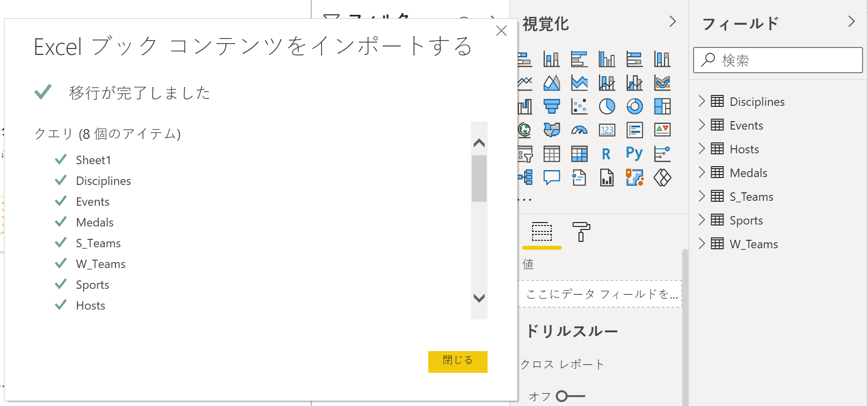Image resolution: width=868 pixels, height=406 pixels.
Task: Collapse the 視覚化 pane with its chevron
Action: tap(672, 22)
